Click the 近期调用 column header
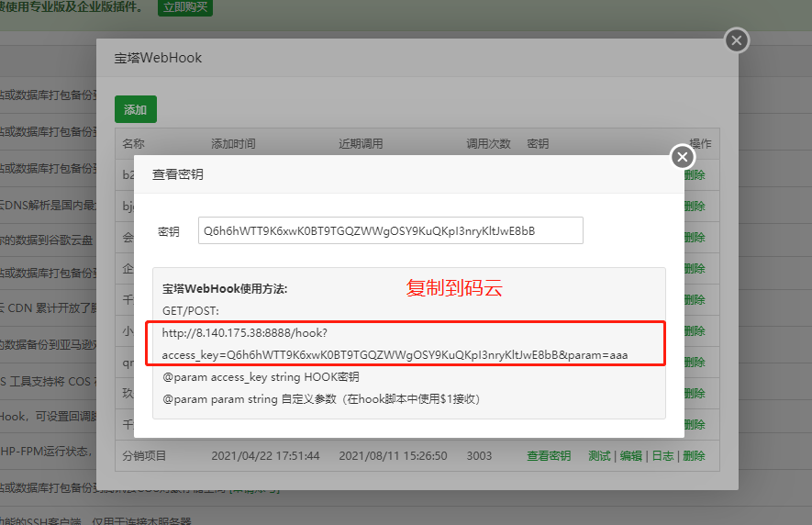This screenshot has width=812, height=525. point(361,143)
